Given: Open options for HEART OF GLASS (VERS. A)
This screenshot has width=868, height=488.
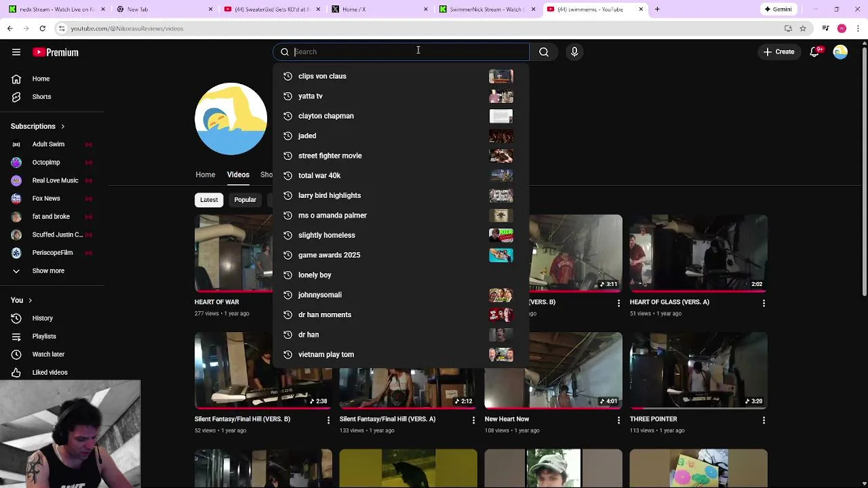Looking at the screenshot, I should coord(764,303).
